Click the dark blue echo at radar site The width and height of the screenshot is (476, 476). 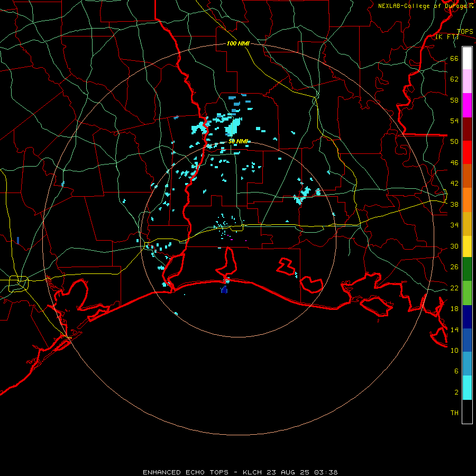[x=224, y=290]
